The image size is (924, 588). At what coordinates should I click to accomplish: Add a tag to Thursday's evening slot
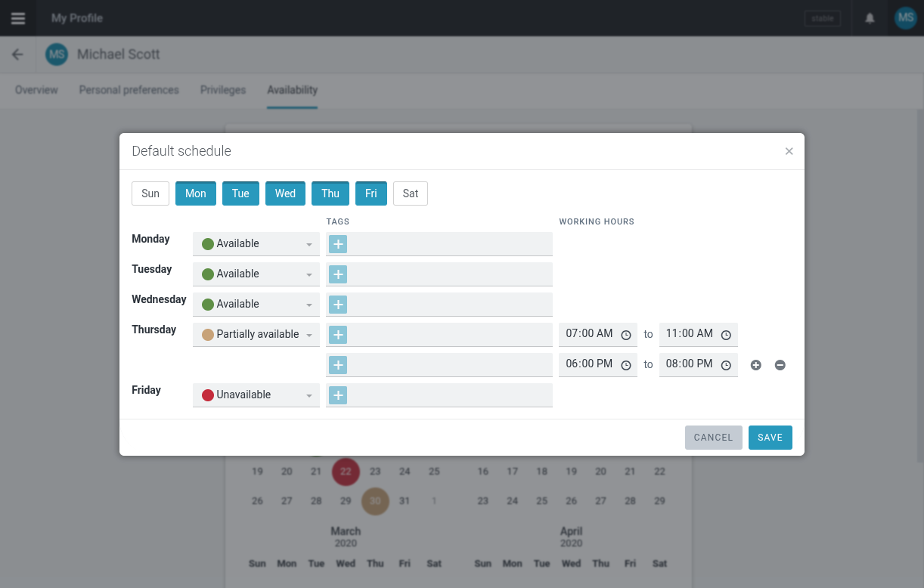pyautogui.click(x=338, y=364)
